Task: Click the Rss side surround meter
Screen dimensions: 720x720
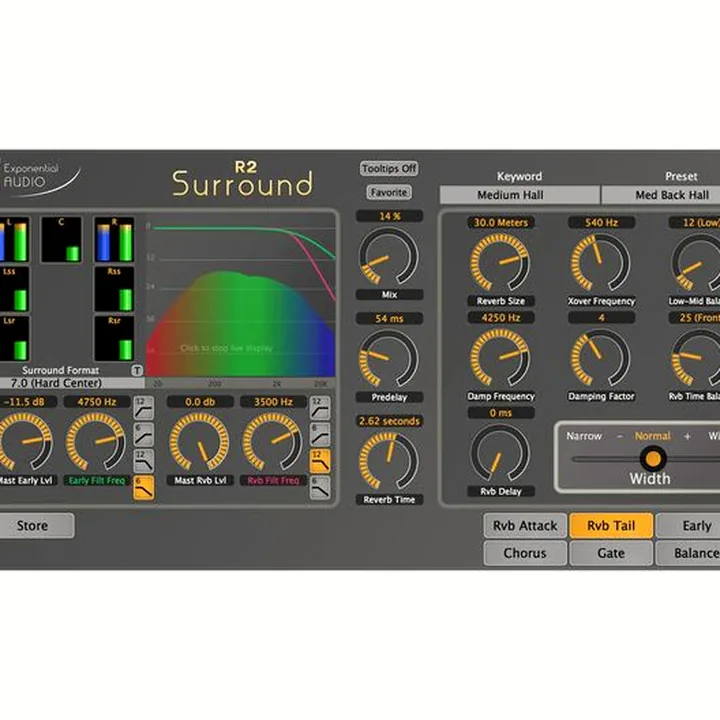Action: pyautogui.click(x=114, y=289)
